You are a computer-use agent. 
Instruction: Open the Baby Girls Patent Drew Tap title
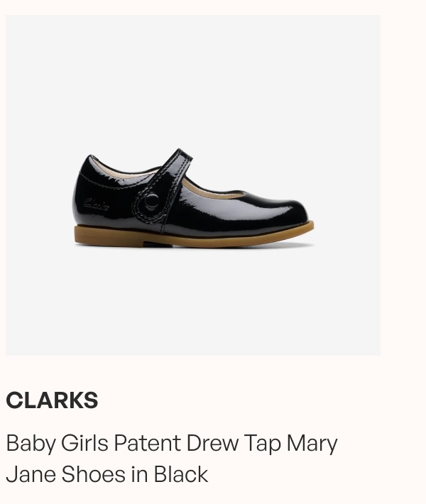172,459
